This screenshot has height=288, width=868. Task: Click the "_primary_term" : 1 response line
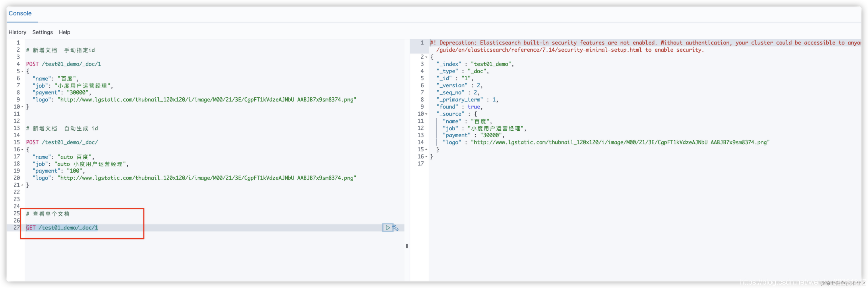tap(467, 99)
